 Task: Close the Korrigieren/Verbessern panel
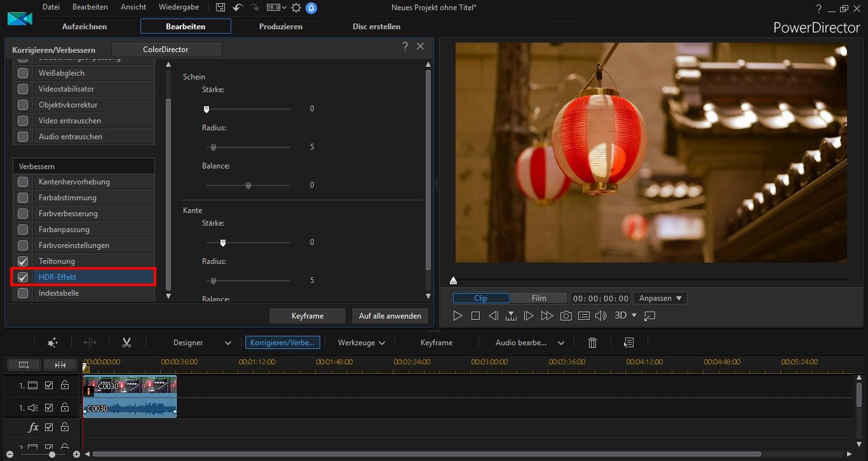pyautogui.click(x=421, y=46)
